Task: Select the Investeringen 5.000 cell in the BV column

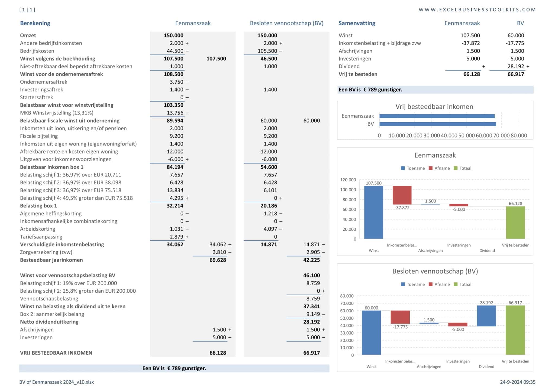Action: (x=313, y=337)
